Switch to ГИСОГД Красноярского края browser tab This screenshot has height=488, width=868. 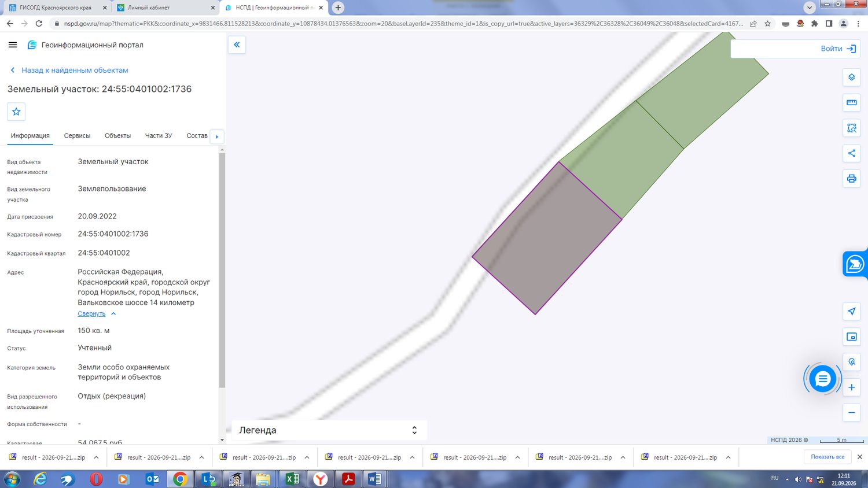(x=56, y=8)
